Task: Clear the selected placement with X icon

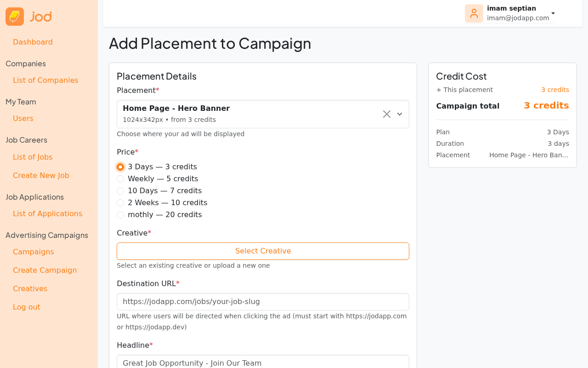Action: coord(387,114)
